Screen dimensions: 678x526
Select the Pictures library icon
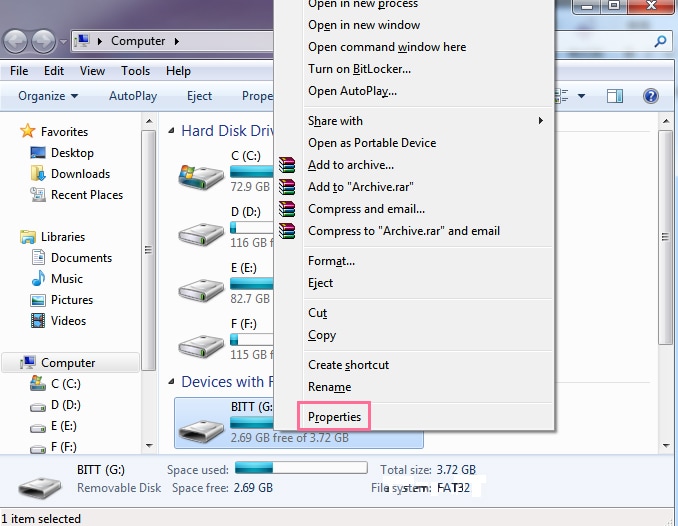pos(38,300)
